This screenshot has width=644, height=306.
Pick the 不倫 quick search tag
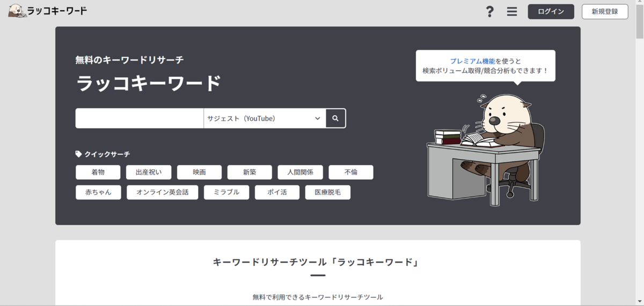coord(351,173)
